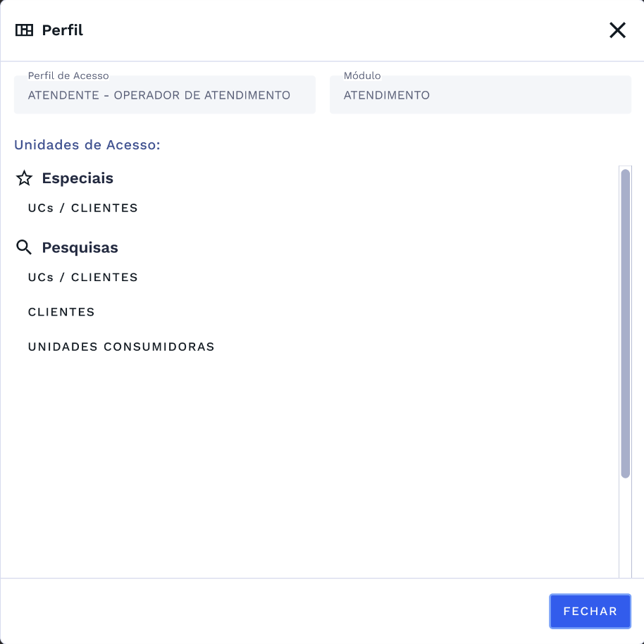Click the Unidades de Acesso heading link
The height and width of the screenshot is (644, 644).
point(87,144)
